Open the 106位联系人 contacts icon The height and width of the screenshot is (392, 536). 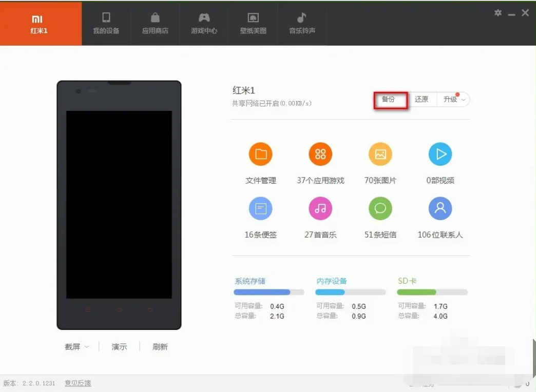(x=440, y=208)
